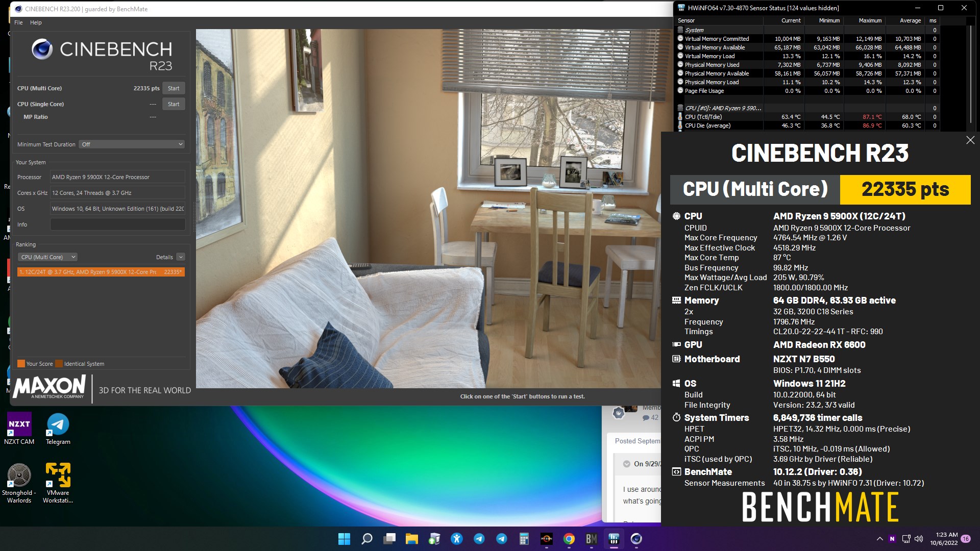Image resolution: width=980 pixels, height=551 pixels.
Task: Start the CPU (Single Core) test
Action: pyautogui.click(x=174, y=104)
